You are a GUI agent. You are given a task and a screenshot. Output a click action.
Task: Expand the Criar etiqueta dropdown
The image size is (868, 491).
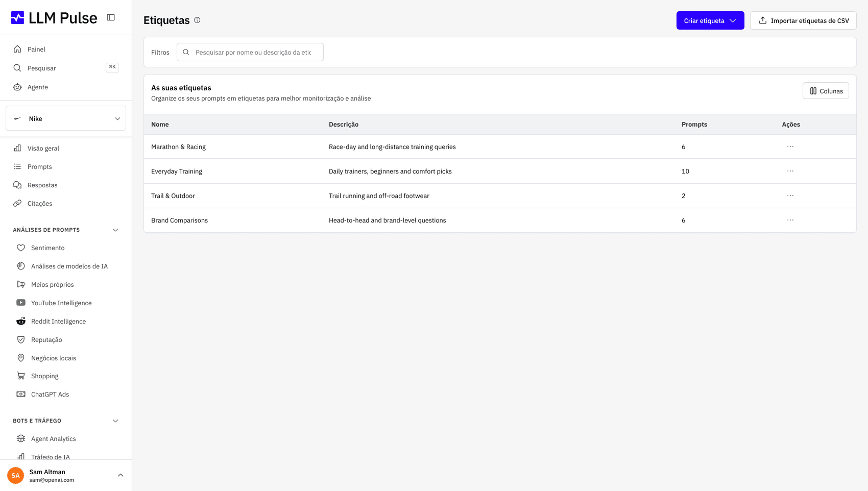click(710, 20)
